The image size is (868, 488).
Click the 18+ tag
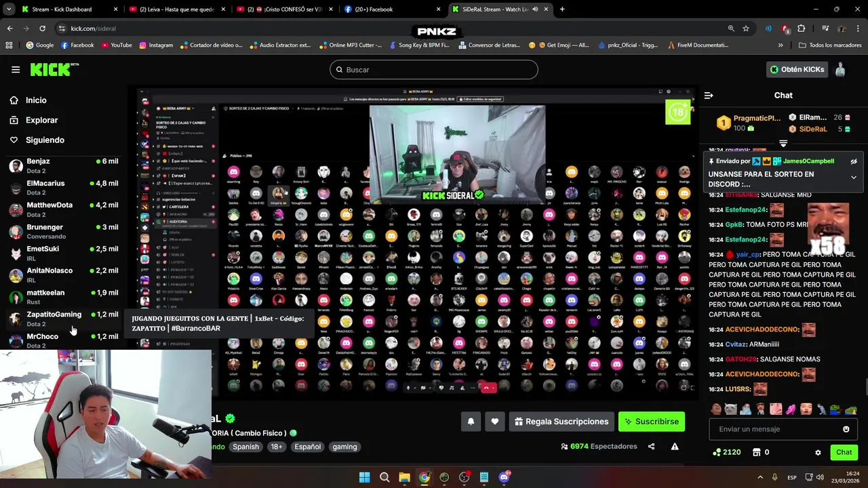(277, 447)
